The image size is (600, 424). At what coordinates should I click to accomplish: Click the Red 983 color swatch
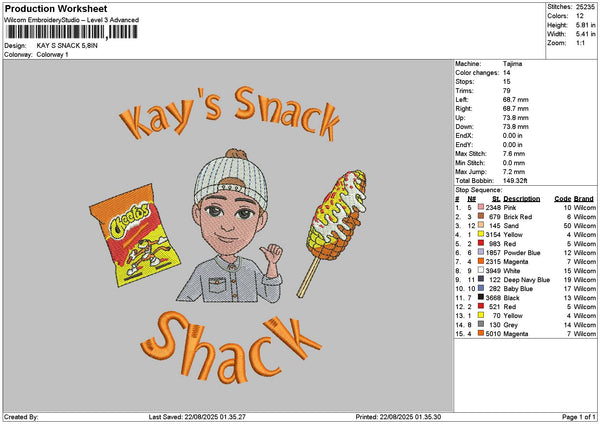pos(481,243)
